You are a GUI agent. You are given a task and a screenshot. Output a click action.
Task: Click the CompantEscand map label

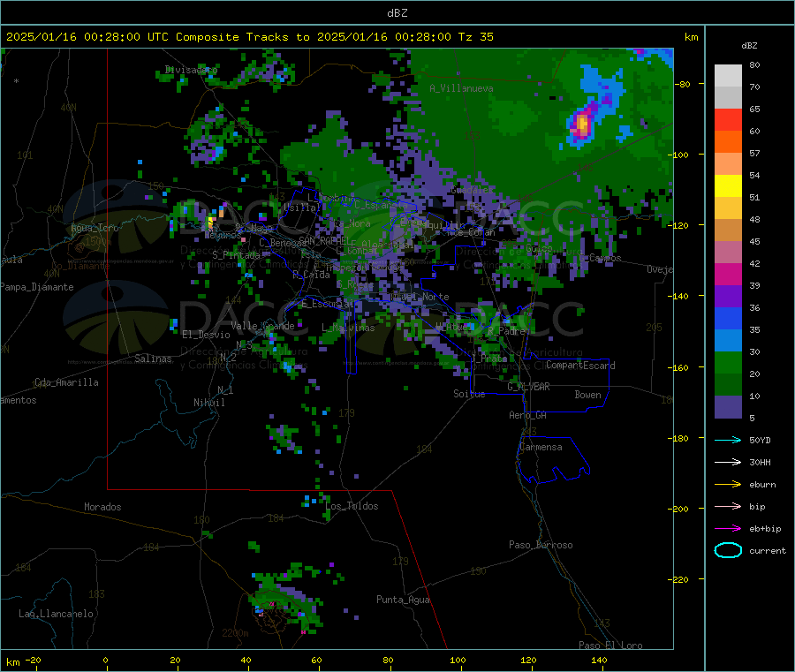point(580,366)
